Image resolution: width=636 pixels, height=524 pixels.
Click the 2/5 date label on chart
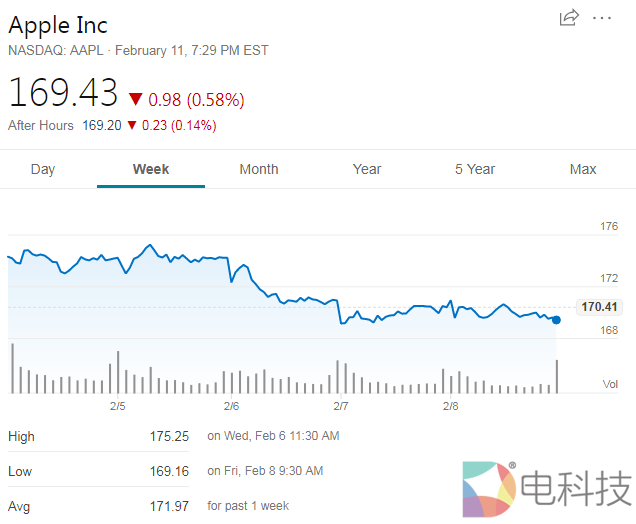click(x=118, y=406)
